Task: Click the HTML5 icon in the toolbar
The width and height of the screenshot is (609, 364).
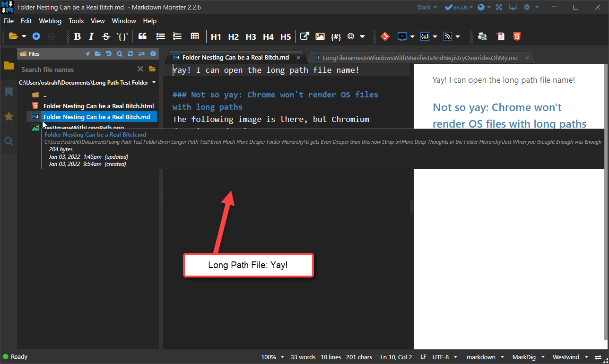Action: coord(517,36)
